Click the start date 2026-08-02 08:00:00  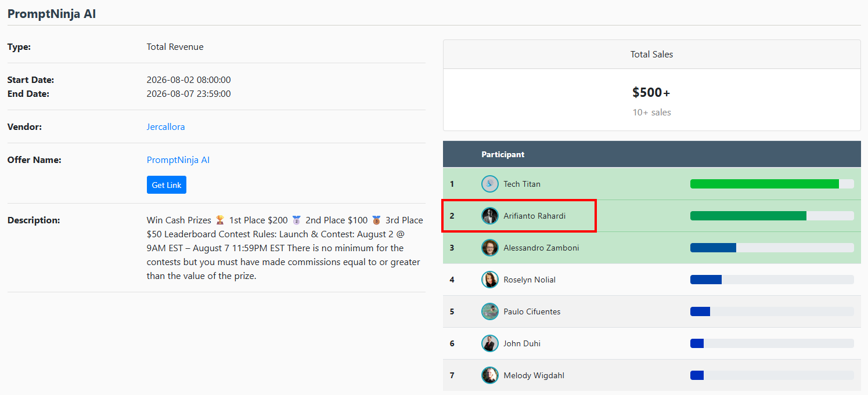[x=189, y=80]
